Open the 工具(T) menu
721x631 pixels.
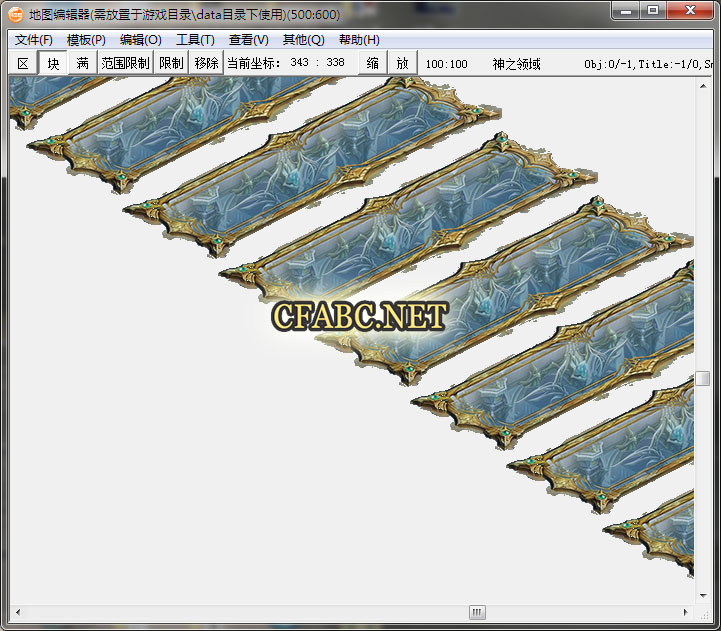click(x=195, y=40)
